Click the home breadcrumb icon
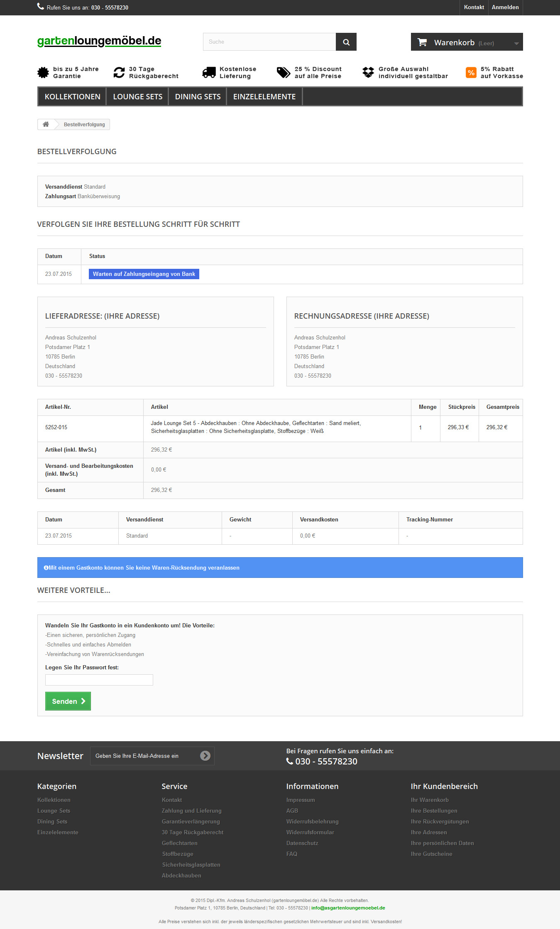The width and height of the screenshot is (560, 929). 46,124
